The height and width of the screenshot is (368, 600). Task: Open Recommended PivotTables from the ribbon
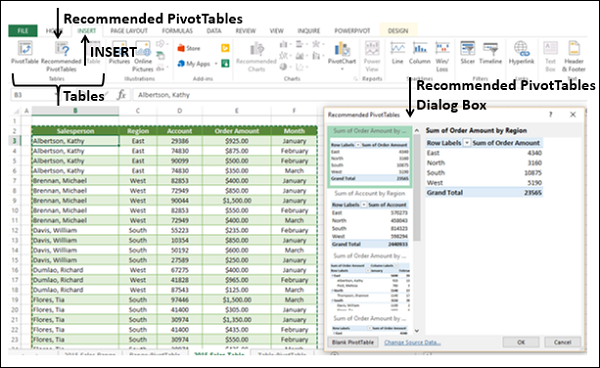click(61, 56)
